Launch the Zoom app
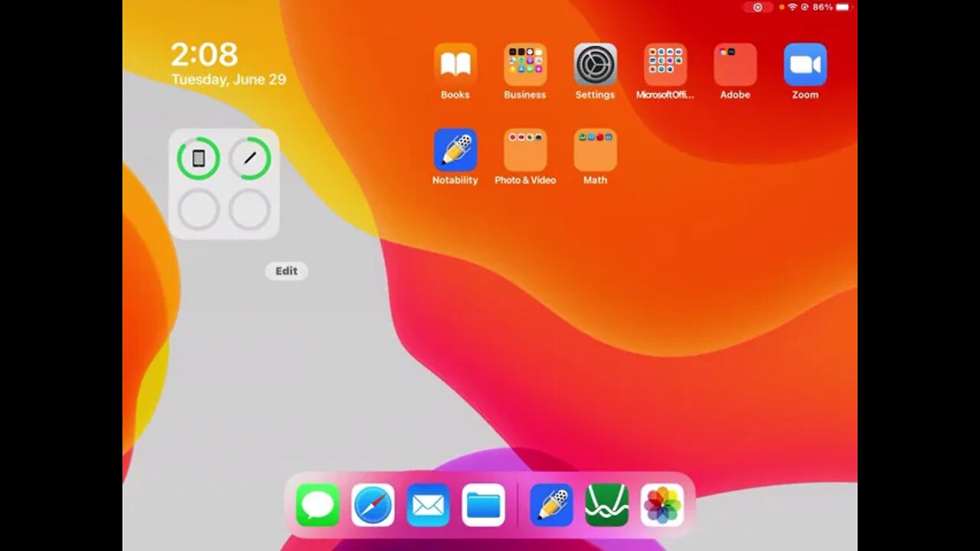The height and width of the screenshot is (551, 980). click(805, 64)
